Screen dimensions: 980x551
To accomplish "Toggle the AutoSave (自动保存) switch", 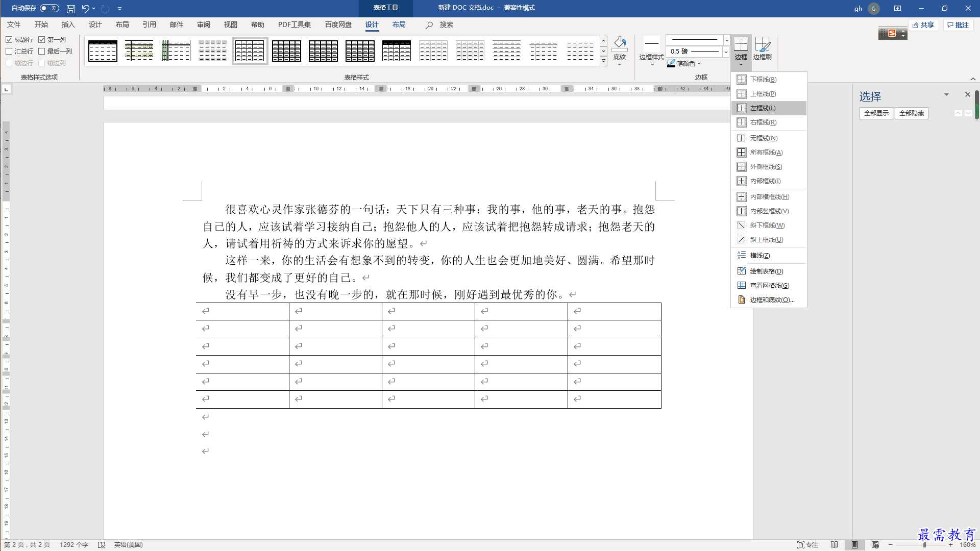I will (x=49, y=8).
